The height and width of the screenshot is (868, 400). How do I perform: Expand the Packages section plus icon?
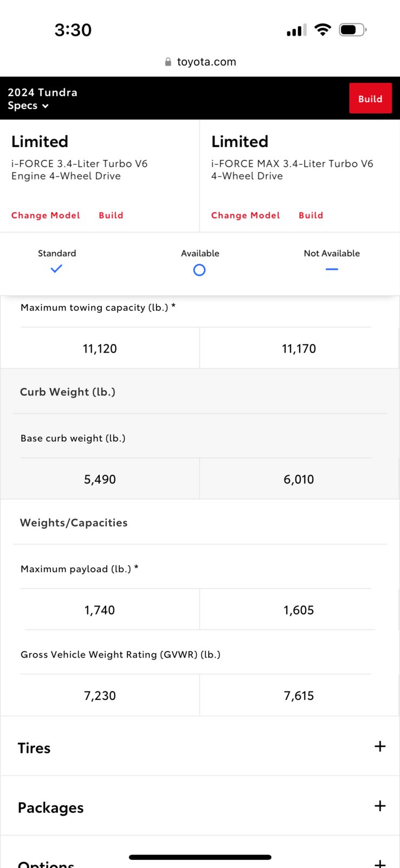click(380, 806)
